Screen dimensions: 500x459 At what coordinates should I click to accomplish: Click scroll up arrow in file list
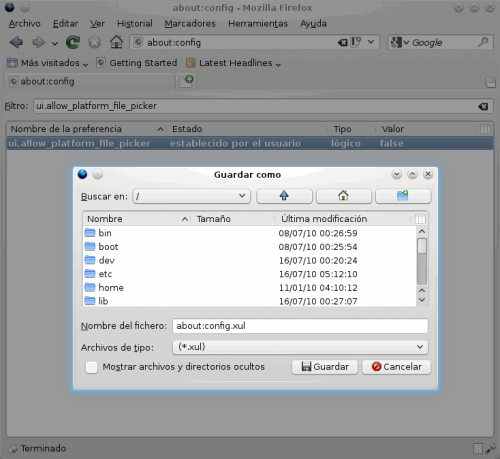point(422,231)
